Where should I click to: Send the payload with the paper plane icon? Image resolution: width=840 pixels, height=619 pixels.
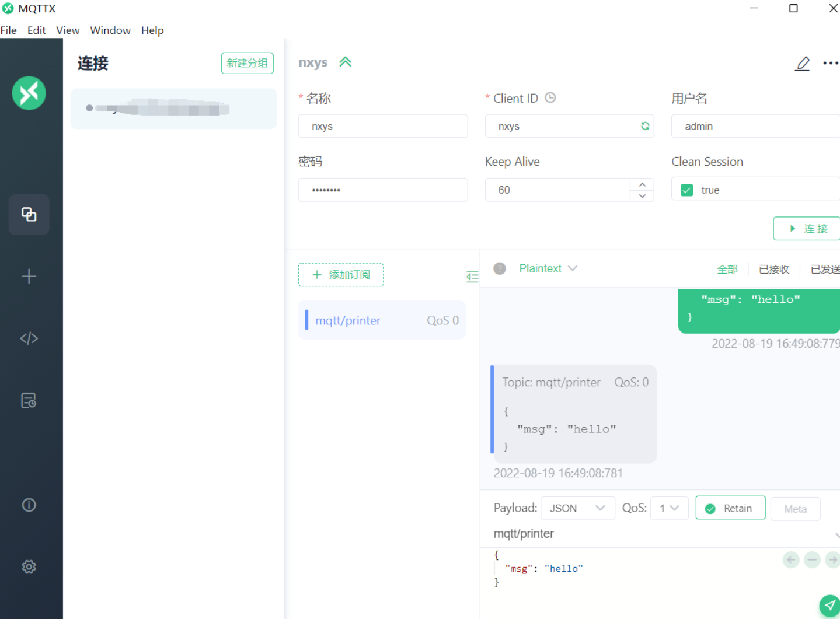829,606
